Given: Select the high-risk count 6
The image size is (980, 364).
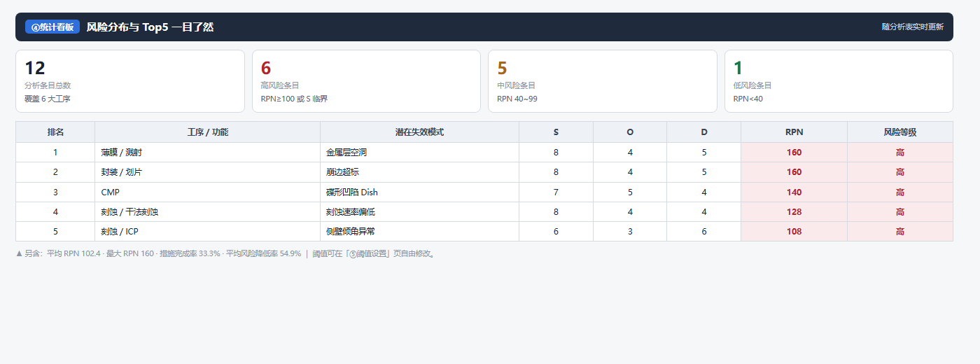Looking at the screenshot, I should 266,68.
